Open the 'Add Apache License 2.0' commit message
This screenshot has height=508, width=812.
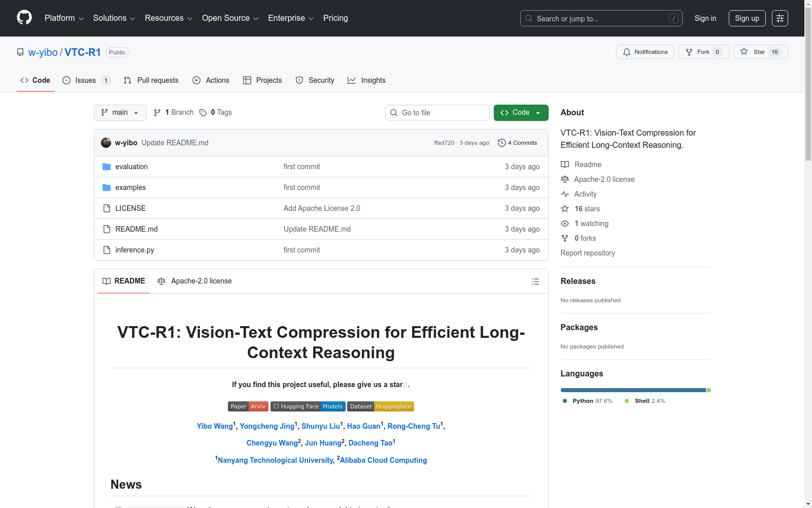point(322,208)
